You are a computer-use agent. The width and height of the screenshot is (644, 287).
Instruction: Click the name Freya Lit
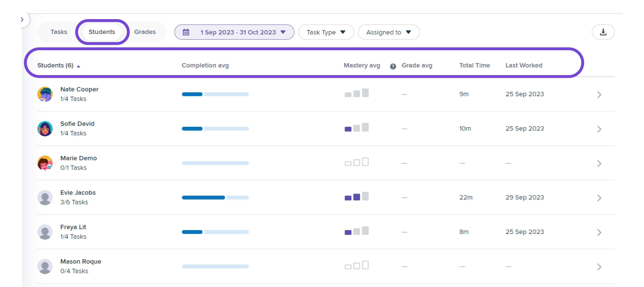[73, 227]
